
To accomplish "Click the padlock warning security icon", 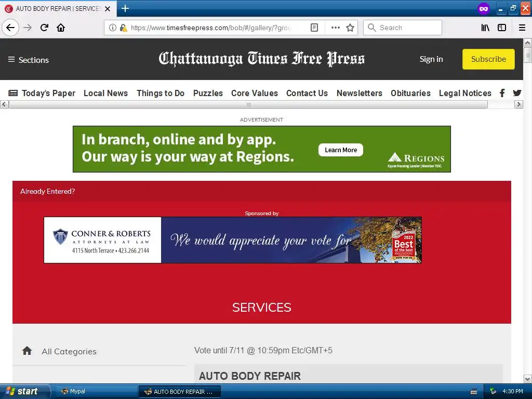I will (x=123, y=28).
